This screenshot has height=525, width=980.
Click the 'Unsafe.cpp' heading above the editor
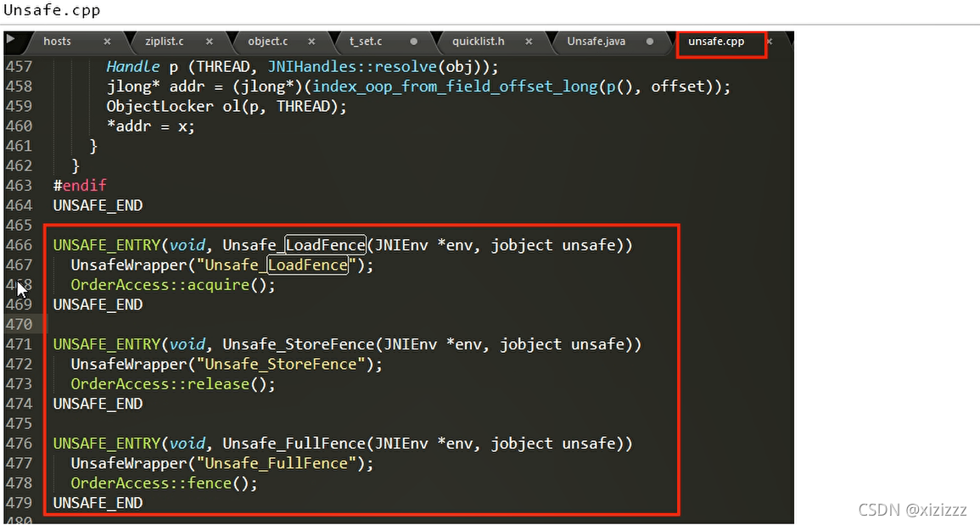(x=52, y=11)
